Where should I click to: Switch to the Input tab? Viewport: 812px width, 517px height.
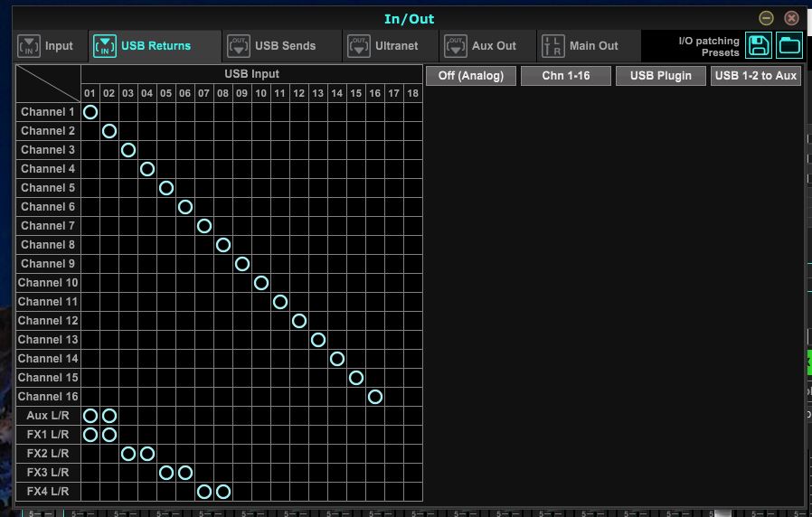pyautogui.click(x=51, y=46)
